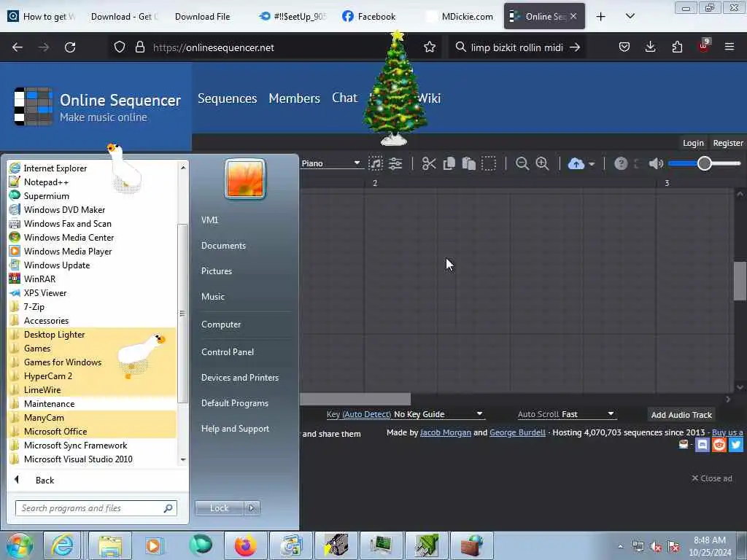Open Internet Explorer from the taskbar
The width and height of the screenshot is (747, 560).
(63, 545)
